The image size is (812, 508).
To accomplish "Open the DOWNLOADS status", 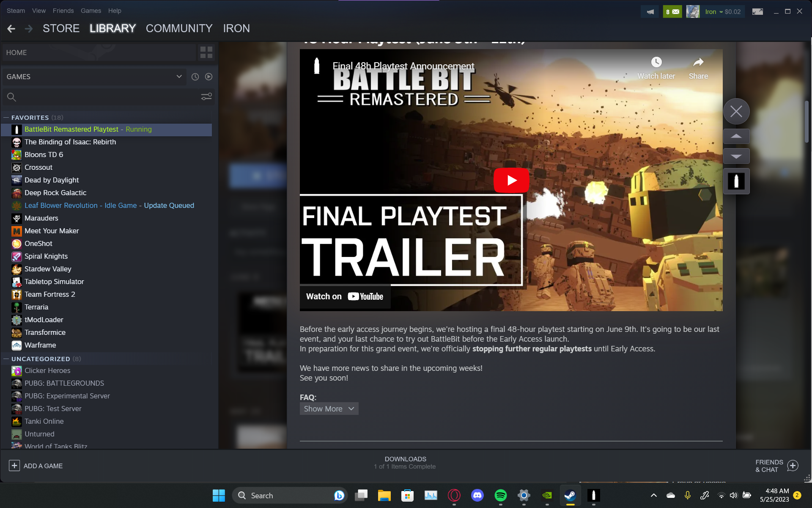I will pyautogui.click(x=405, y=463).
